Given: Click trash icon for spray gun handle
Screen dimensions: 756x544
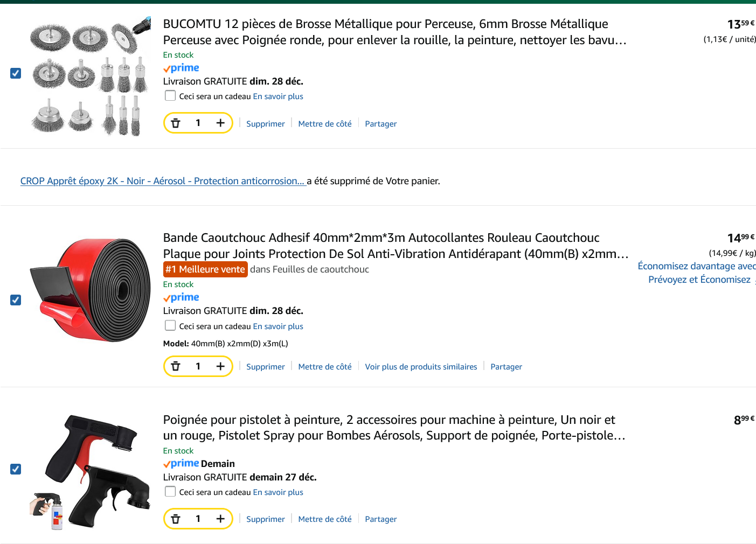Looking at the screenshot, I should 176,519.
